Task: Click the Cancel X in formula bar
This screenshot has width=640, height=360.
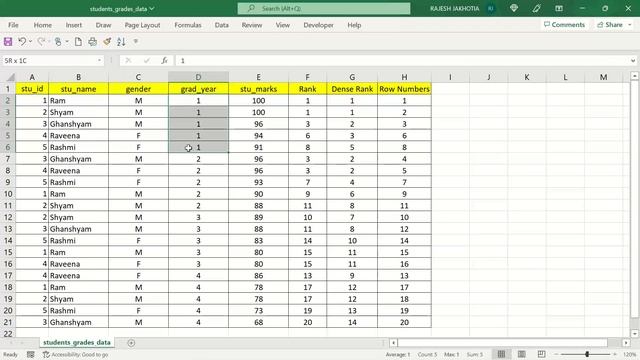Action: [x=128, y=60]
